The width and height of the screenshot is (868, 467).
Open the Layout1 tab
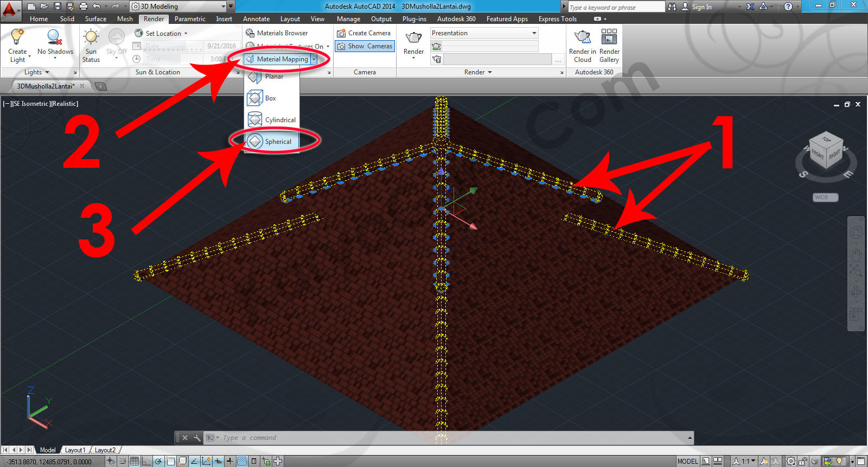click(x=75, y=450)
